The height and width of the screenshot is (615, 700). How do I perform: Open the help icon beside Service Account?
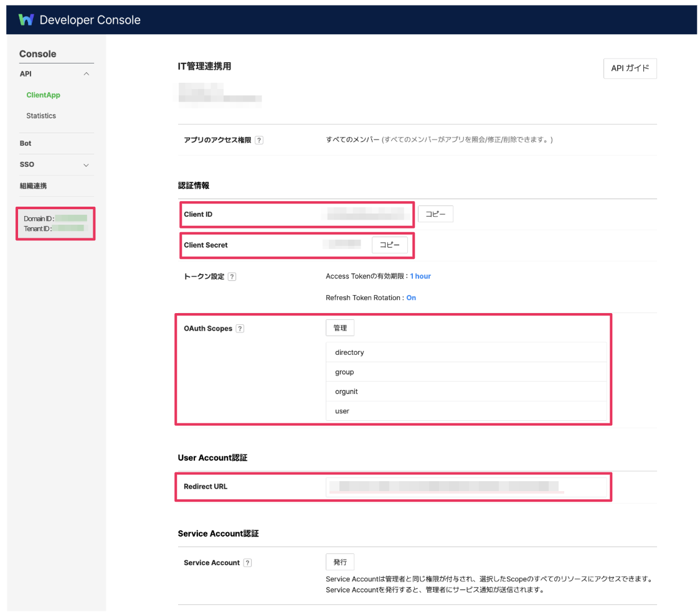(247, 563)
